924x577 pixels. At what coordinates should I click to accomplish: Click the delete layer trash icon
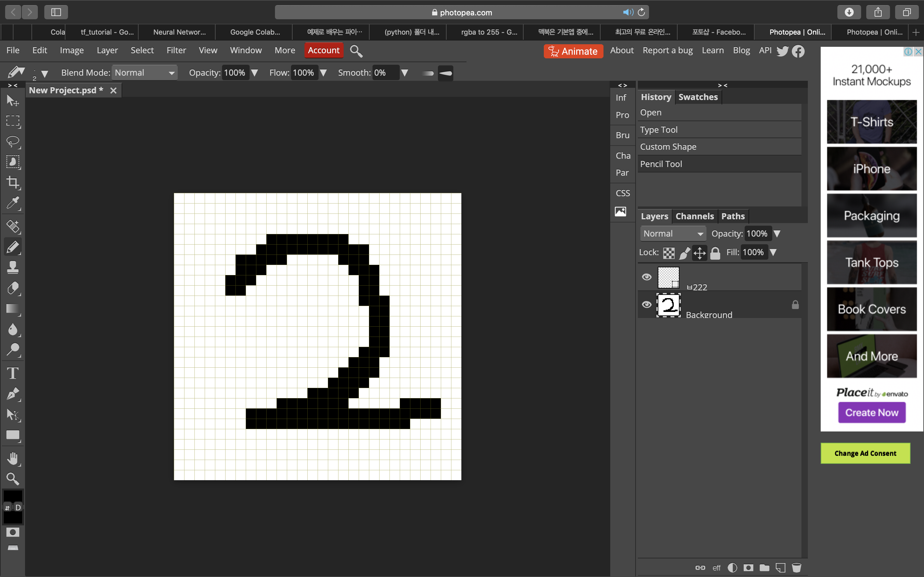tap(796, 567)
